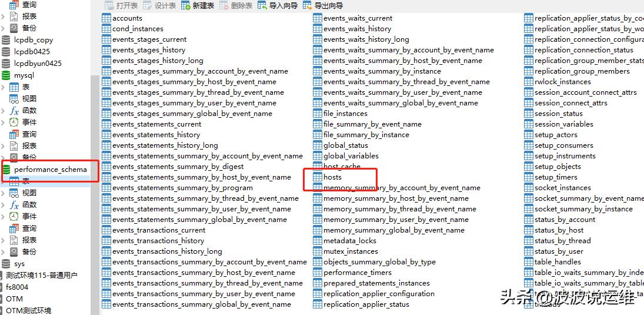Screen dimensions: 644x315
Task: Click the 视图 icon under performance_schema
Action: [x=14, y=193]
